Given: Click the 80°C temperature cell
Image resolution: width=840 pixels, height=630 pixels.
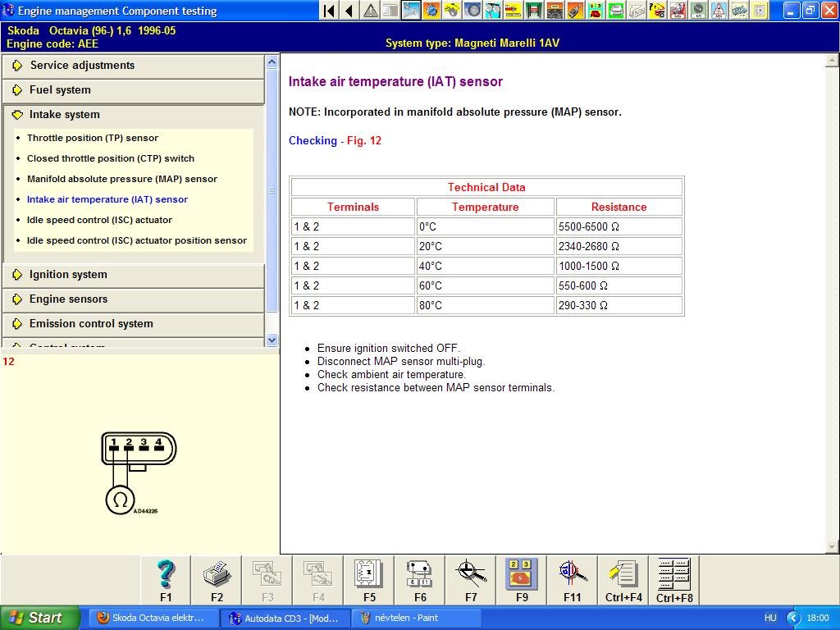Looking at the screenshot, I should pyautogui.click(x=485, y=305).
